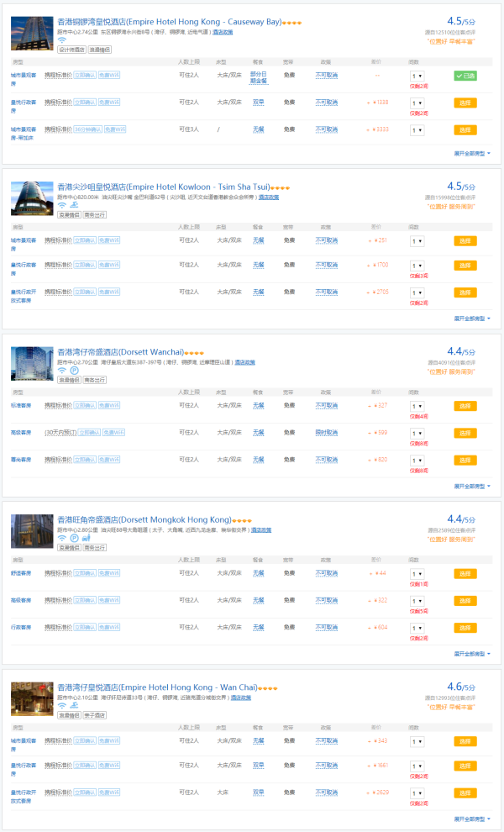Open Dorsett Mongkok Hong Kong title link

pos(144,519)
